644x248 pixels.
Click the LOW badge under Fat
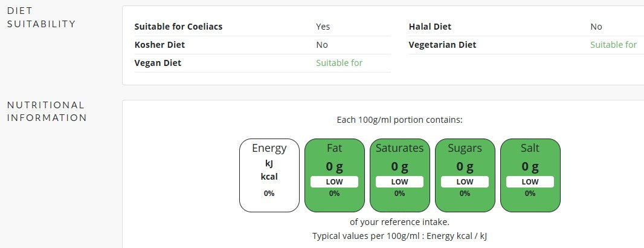pos(334,181)
